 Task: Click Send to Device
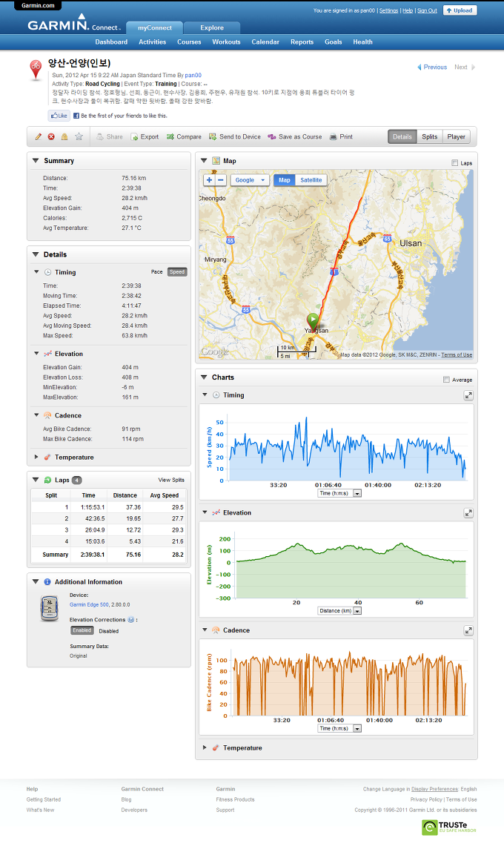click(x=235, y=137)
